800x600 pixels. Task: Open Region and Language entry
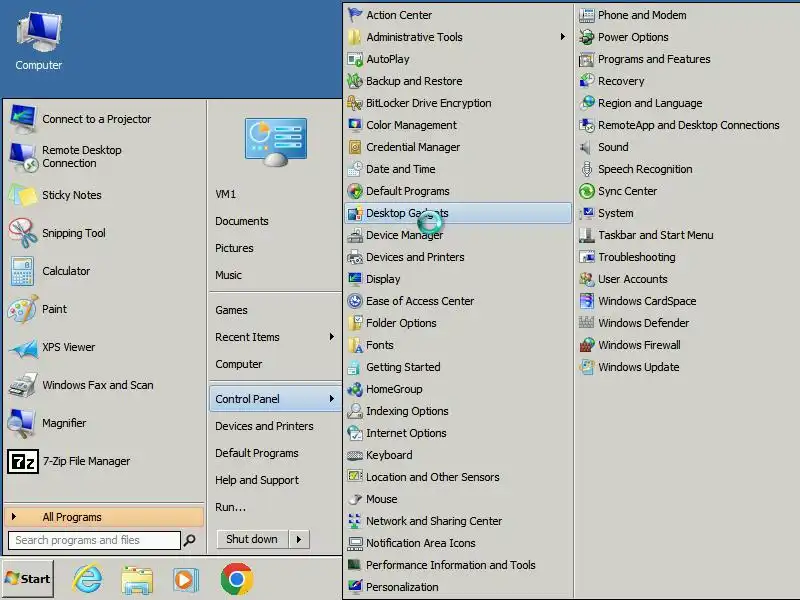coord(650,103)
